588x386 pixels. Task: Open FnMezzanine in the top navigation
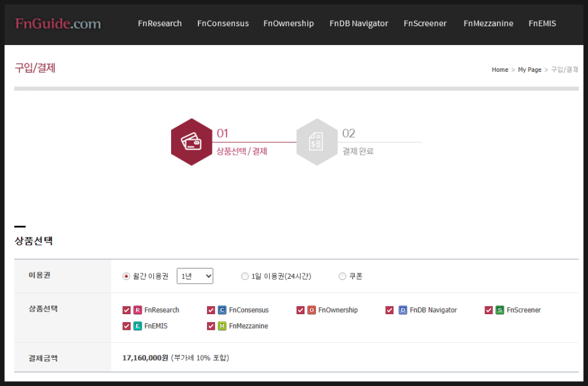[x=488, y=23]
